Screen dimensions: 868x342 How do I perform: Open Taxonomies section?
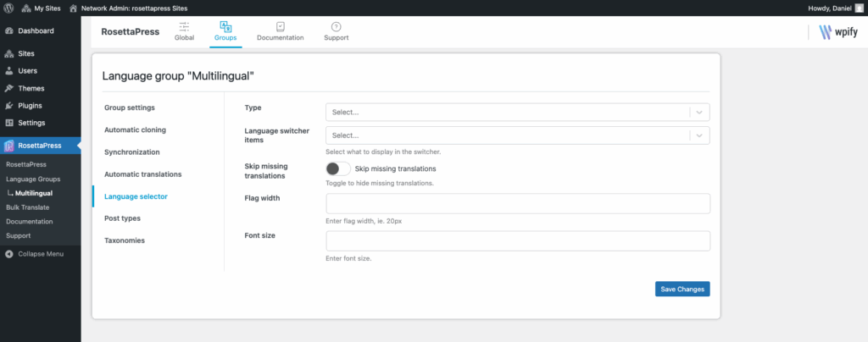[x=125, y=240]
